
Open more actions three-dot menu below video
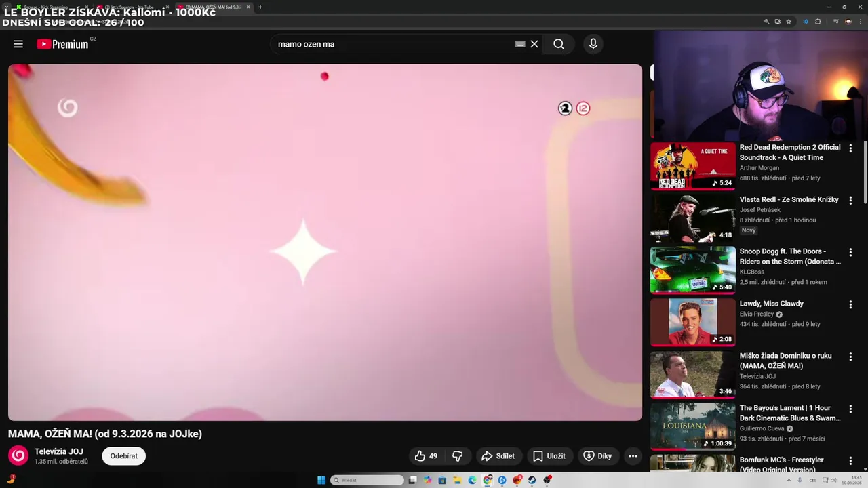633,456
